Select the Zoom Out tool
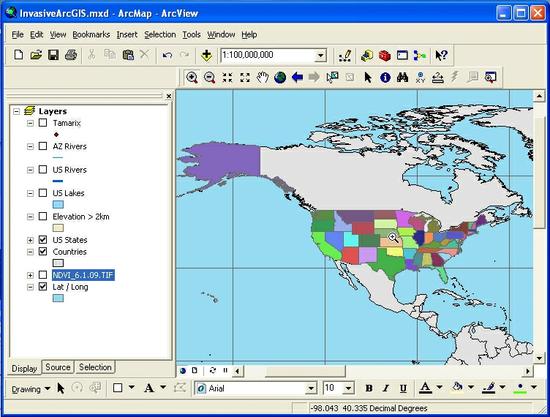The height and width of the screenshot is (417, 550). [209, 77]
